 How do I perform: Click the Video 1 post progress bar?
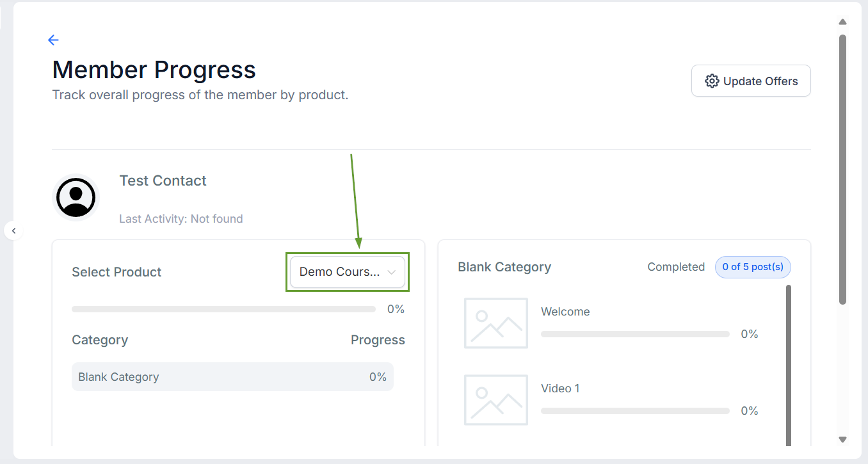[635, 411]
